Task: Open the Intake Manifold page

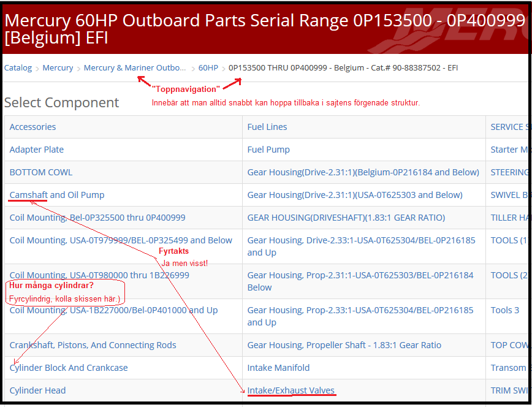Action: click(278, 368)
